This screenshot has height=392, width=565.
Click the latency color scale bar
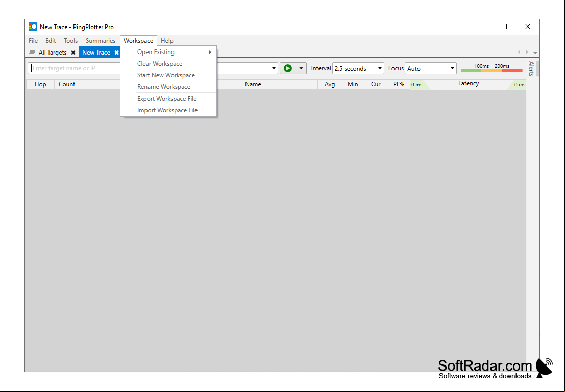(x=492, y=70)
